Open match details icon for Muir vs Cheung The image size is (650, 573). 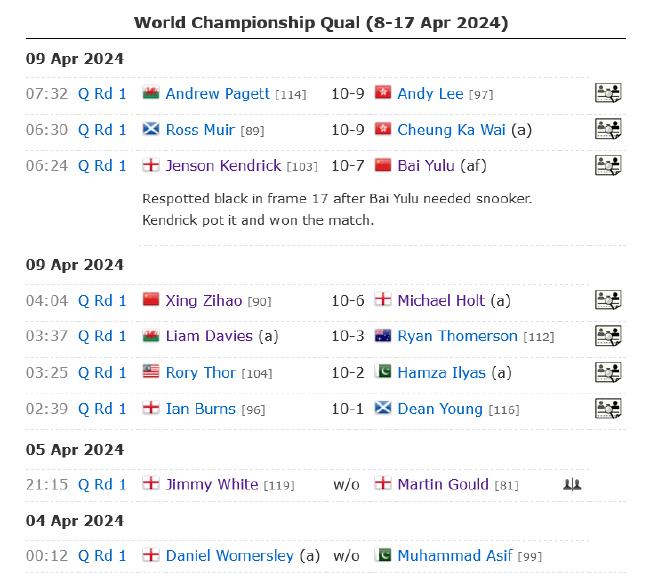(608, 129)
